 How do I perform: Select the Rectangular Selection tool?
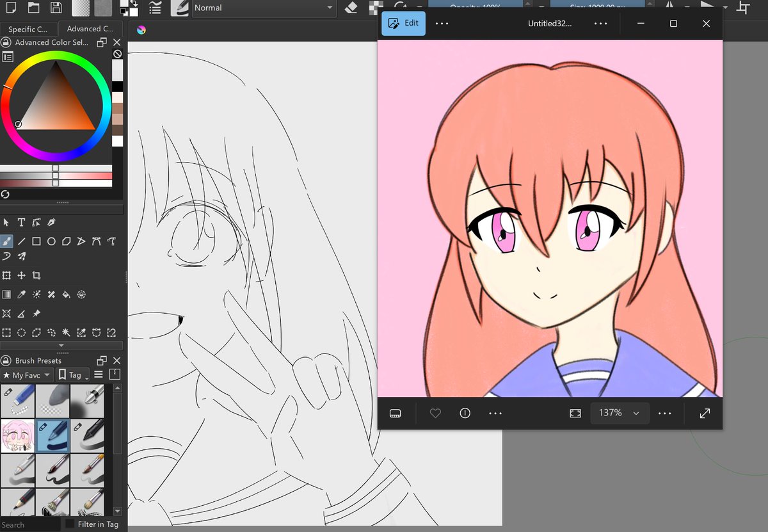pyautogui.click(x=6, y=333)
